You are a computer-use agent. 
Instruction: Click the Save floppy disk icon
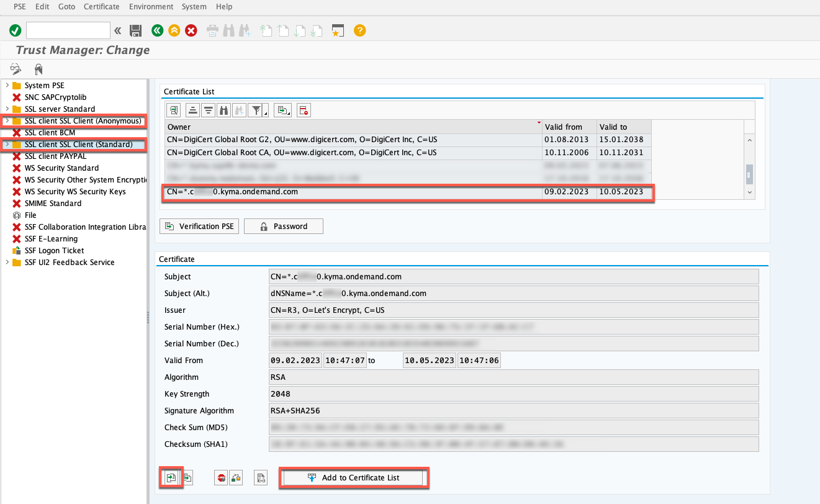pos(135,30)
